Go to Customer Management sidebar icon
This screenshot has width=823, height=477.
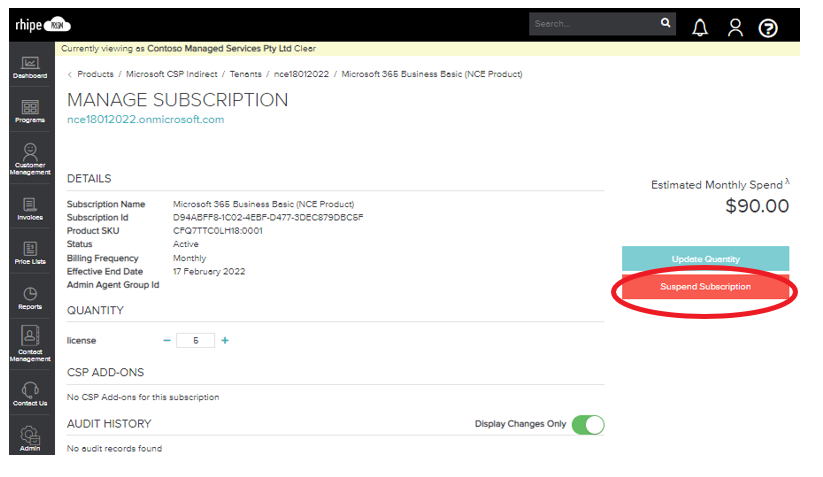30,159
